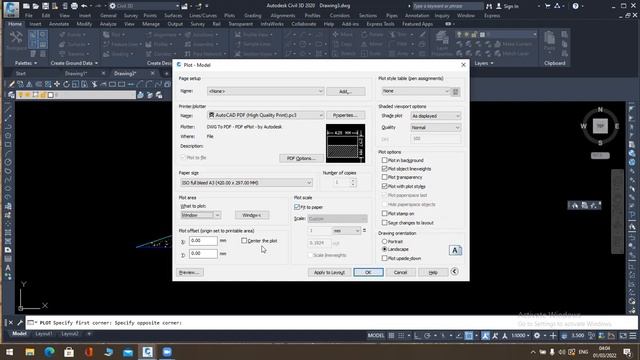Uncheck Fit to paper checkbox
This screenshot has height=360, width=640.
click(x=297, y=207)
